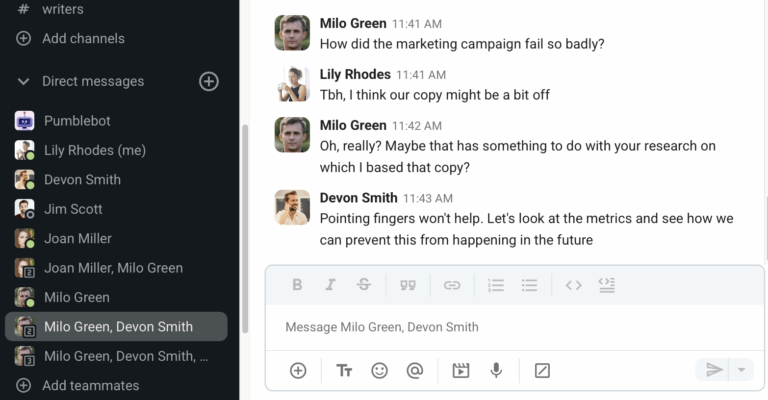Open the attachment plus menu

[298, 370]
